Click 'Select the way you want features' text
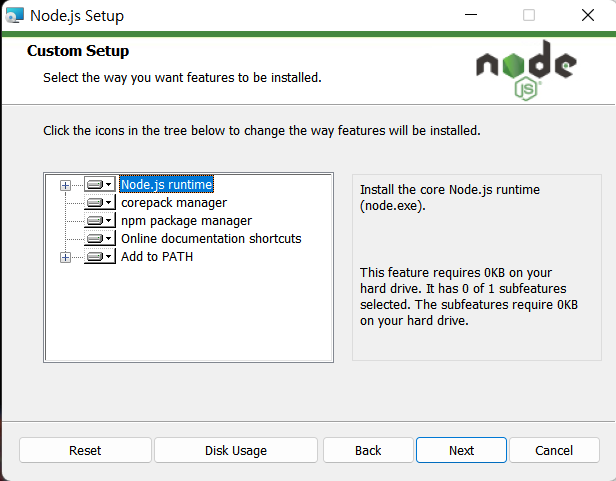The width and height of the screenshot is (616, 481). coord(182,78)
